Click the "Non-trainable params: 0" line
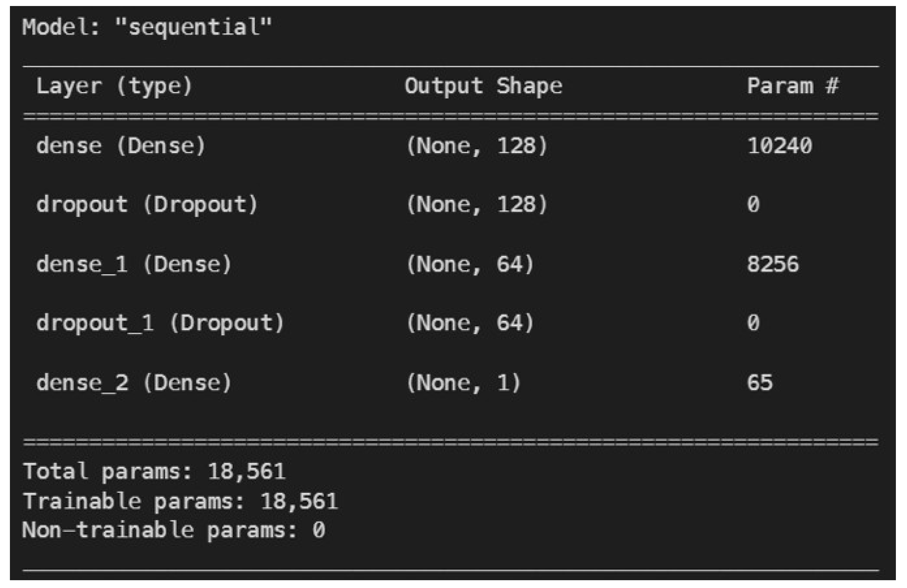The image size is (907, 588). click(174, 530)
